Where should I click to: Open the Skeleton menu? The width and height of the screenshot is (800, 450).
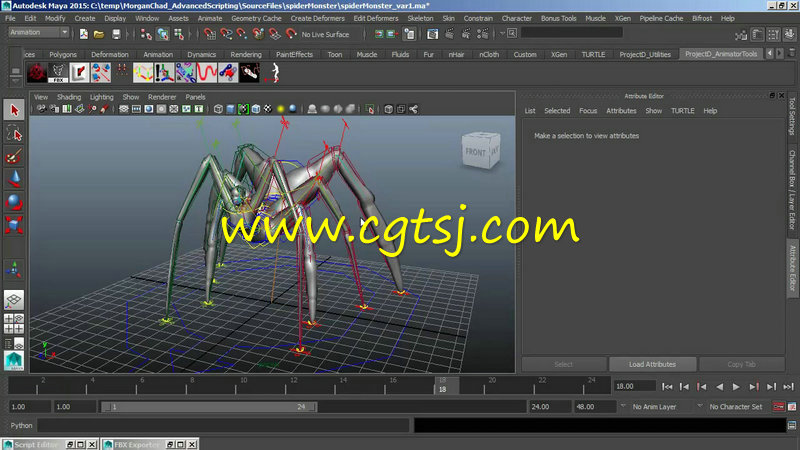[420, 18]
